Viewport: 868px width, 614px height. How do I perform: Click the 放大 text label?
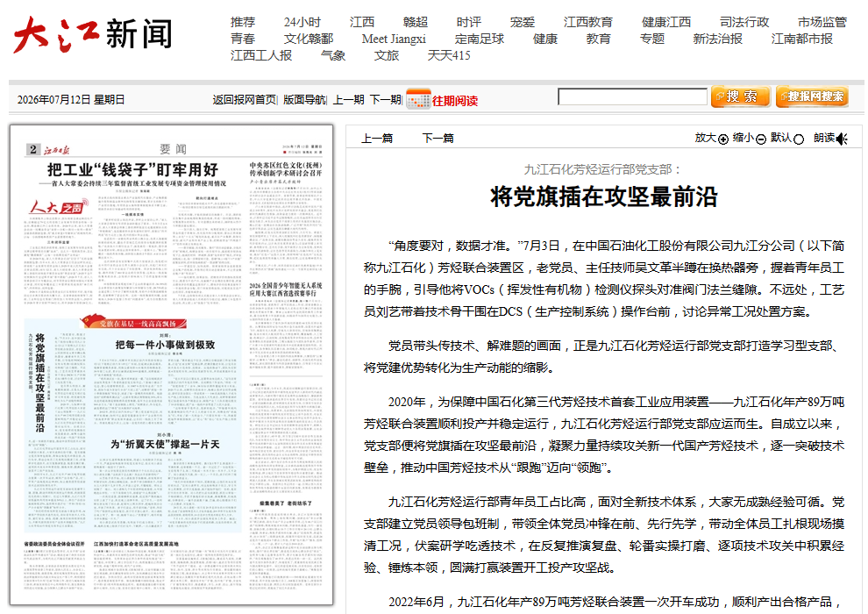[x=705, y=138]
